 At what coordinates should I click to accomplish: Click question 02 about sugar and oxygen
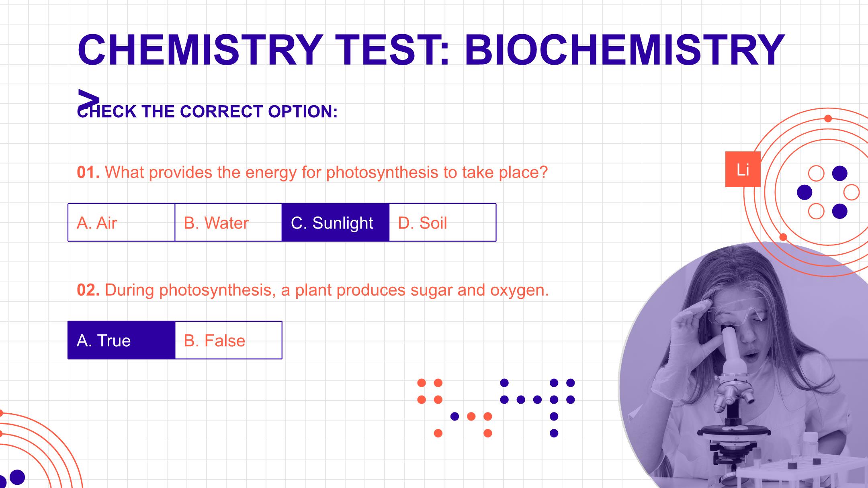coord(313,290)
